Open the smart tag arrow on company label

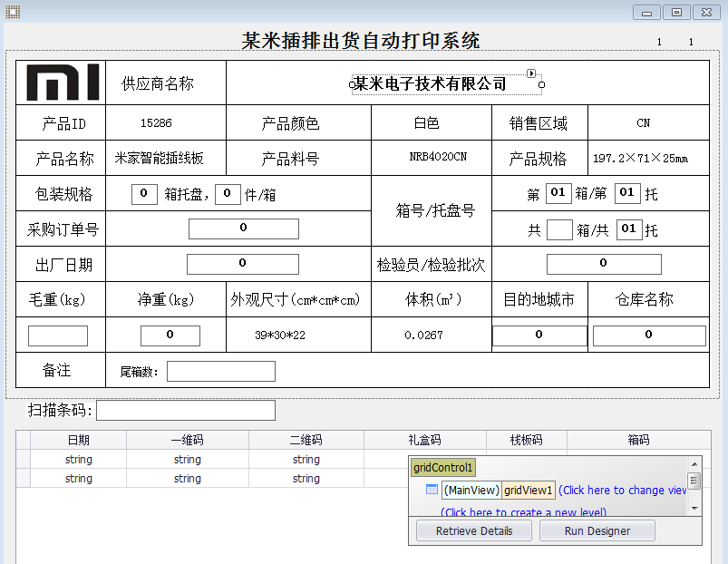click(x=531, y=73)
